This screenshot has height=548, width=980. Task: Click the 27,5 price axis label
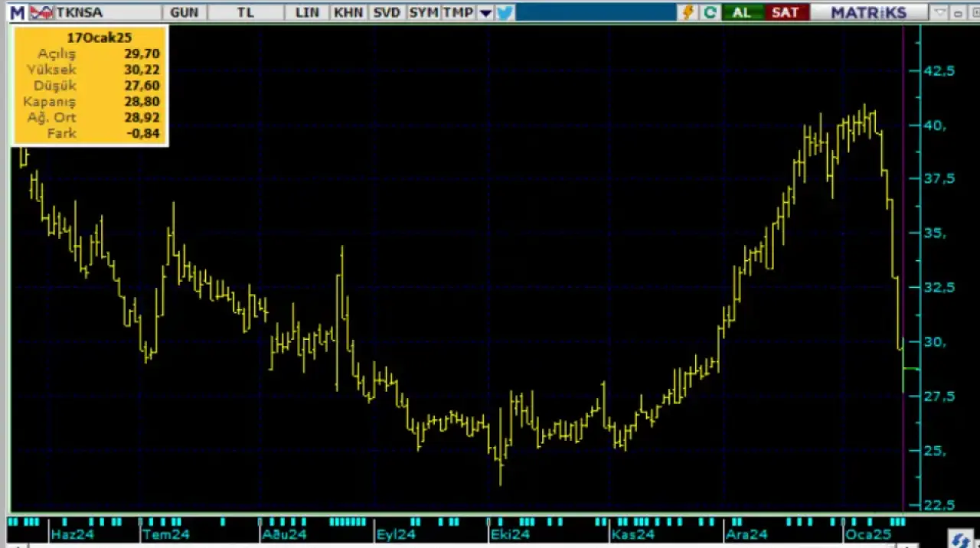coord(940,396)
